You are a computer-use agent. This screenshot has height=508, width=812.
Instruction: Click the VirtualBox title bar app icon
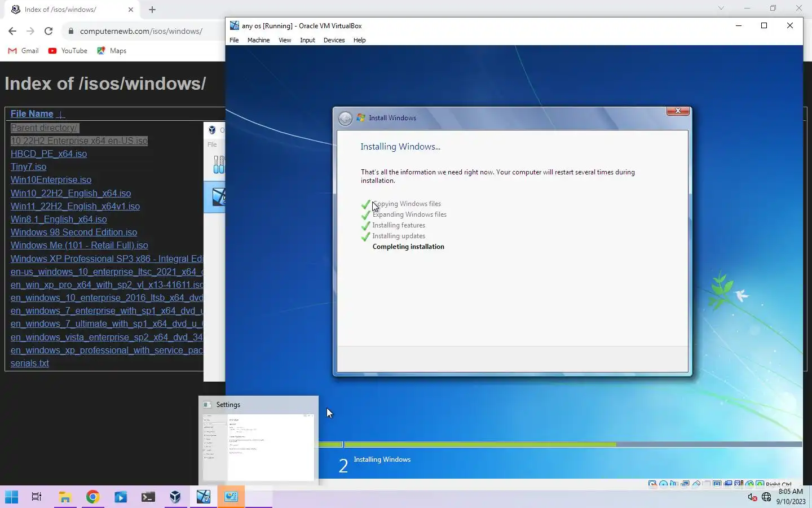tap(234, 25)
